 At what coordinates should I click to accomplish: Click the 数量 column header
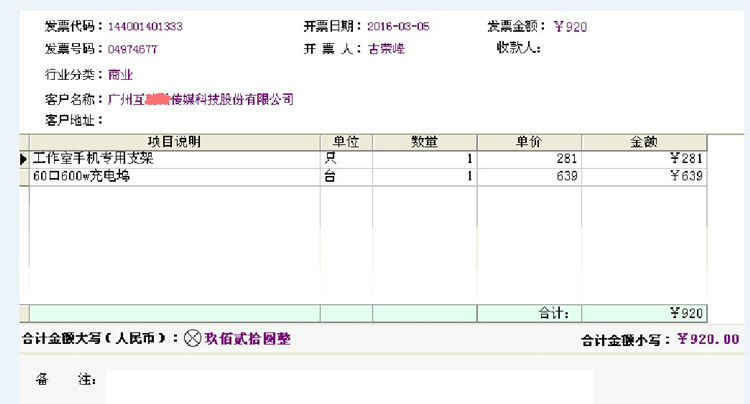click(424, 142)
